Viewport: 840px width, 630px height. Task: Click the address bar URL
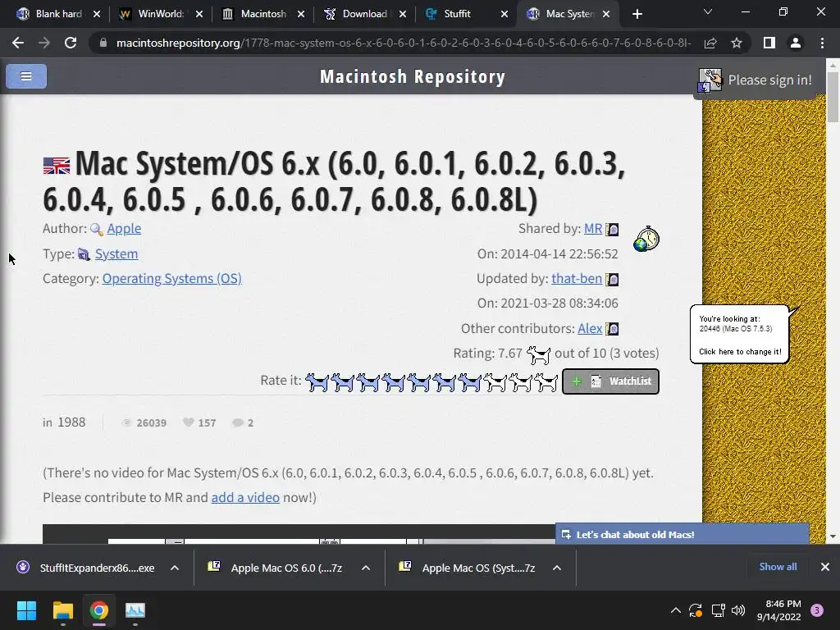click(404, 43)
